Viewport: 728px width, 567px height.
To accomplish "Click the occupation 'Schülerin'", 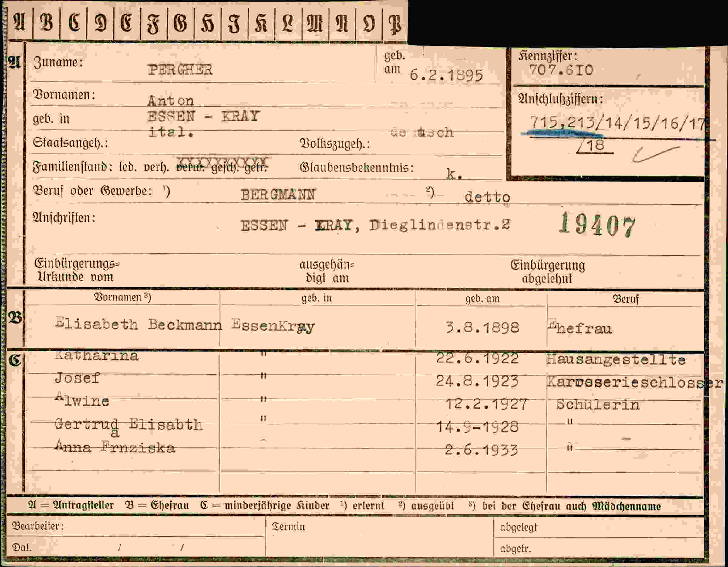I will pos(598,405).
